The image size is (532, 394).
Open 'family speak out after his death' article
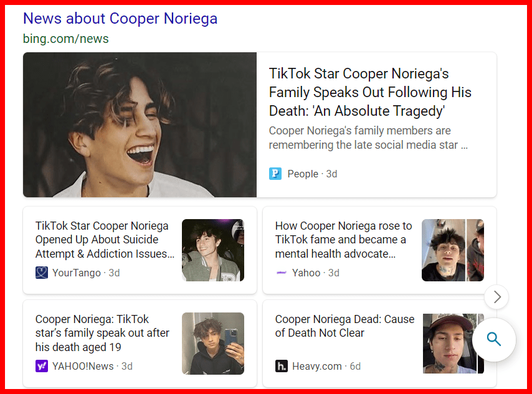[102, 333]
